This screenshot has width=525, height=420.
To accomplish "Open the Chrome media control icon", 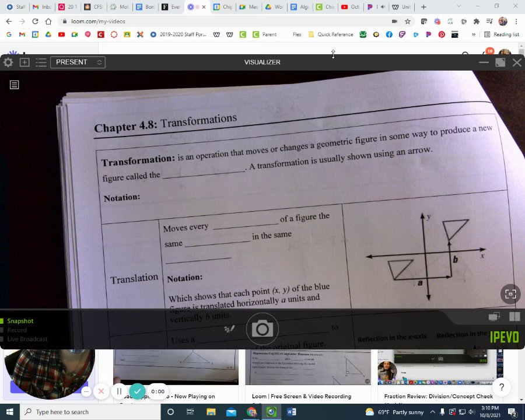I will pyautogui.click(x=489, y=22).
